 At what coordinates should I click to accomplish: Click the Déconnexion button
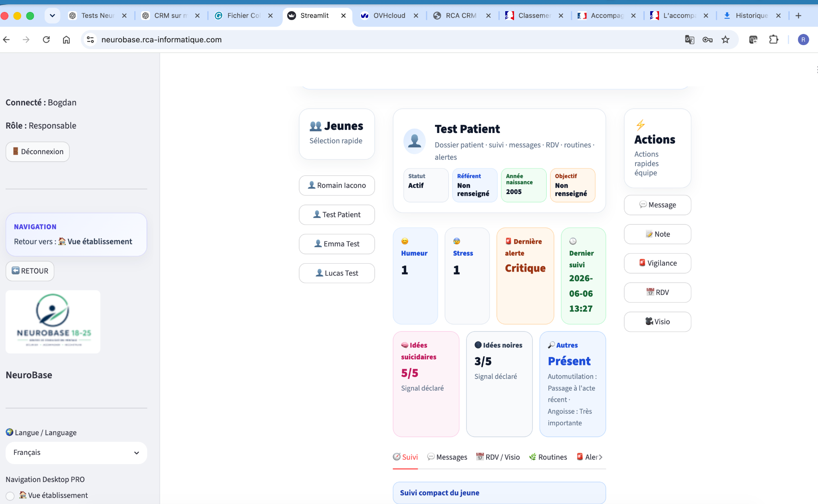coord(38,152)
